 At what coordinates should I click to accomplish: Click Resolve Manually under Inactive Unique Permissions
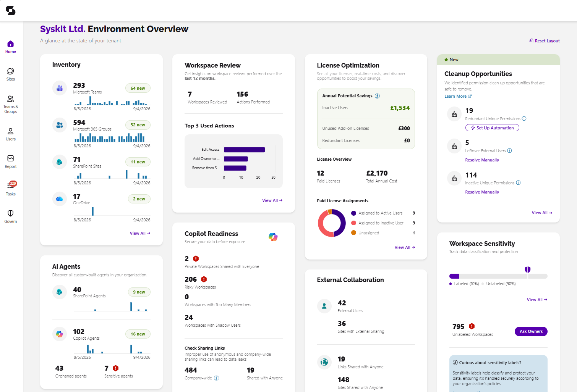click(482, 192)
